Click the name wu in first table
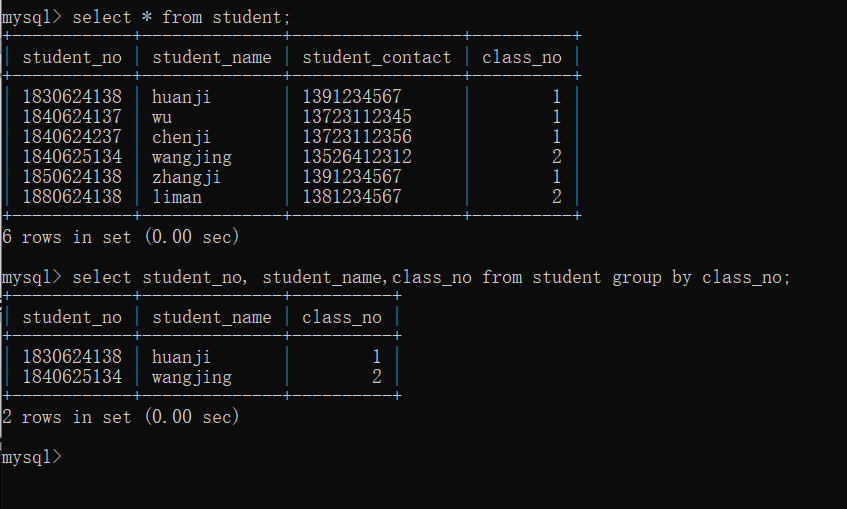This screenshot has width=847, height=509. [162, 117]
